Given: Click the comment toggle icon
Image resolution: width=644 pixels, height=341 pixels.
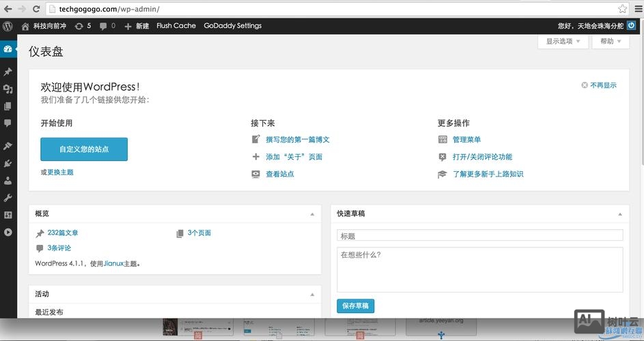Looking at the screenshot, I should click(x=443, y=157).
